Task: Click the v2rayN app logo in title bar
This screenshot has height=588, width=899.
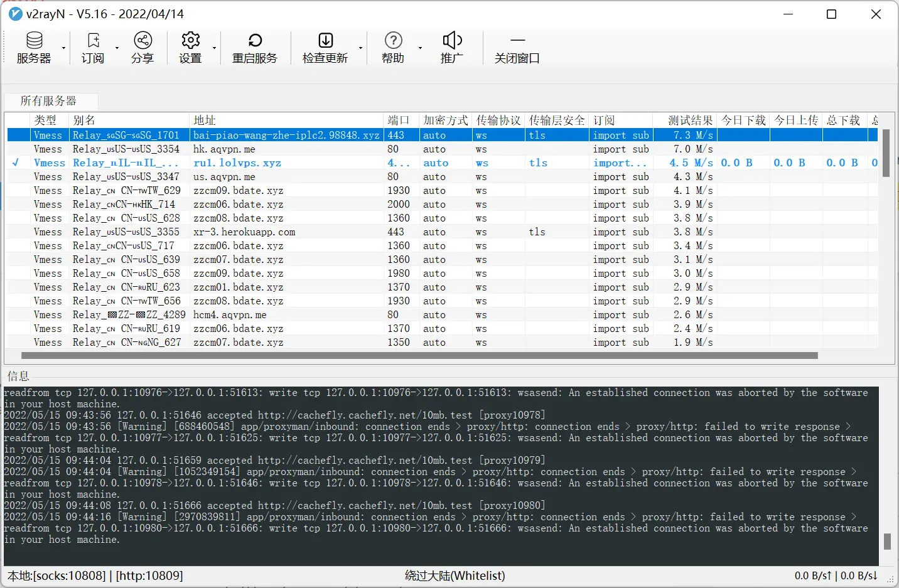Action: 16,14
